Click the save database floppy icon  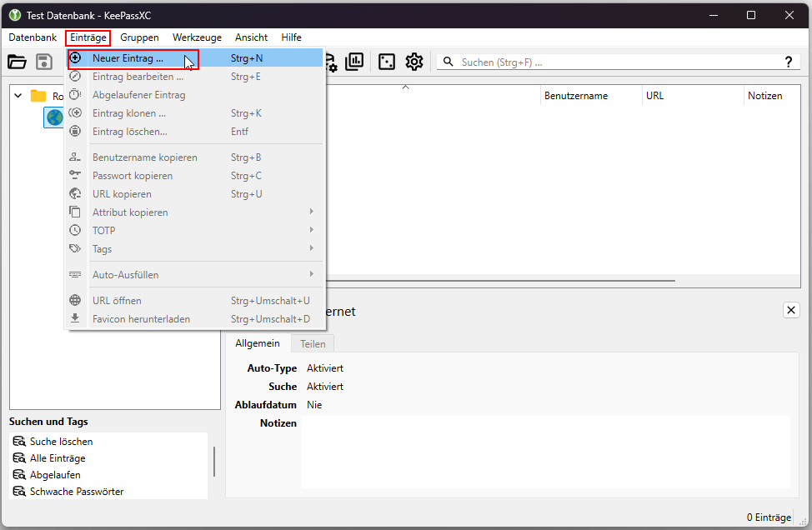tap(44, 62)
